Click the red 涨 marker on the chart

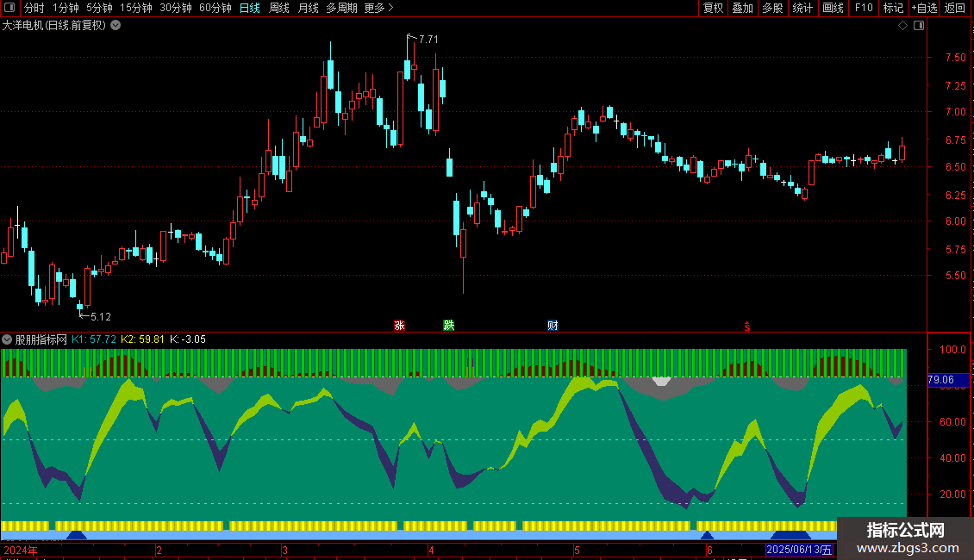point(399,326)
